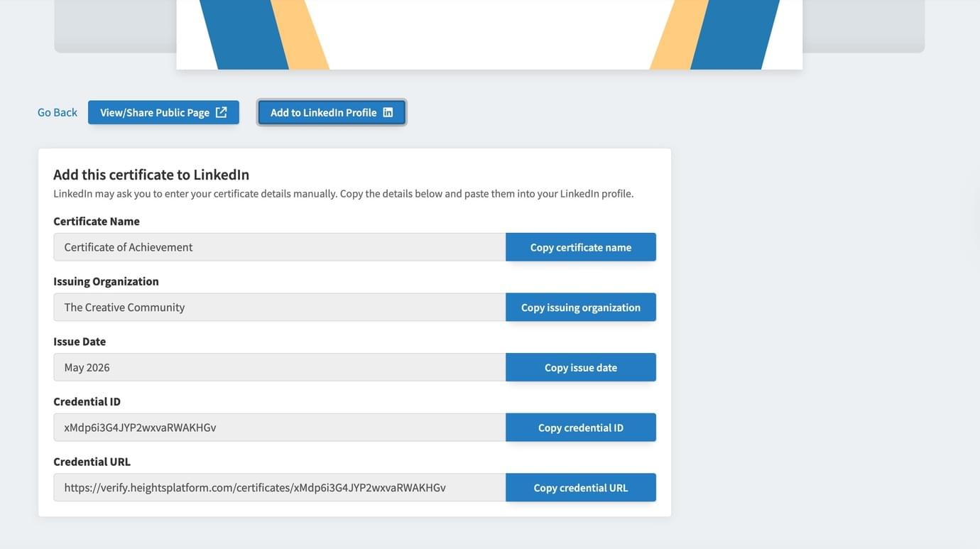
Task: Copy the certificate name
Action: coord(581,247)
